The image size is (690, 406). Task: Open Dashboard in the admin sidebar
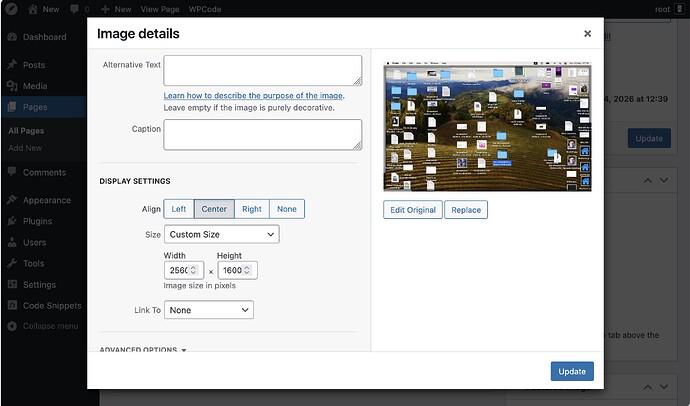[x=44, y=37]
